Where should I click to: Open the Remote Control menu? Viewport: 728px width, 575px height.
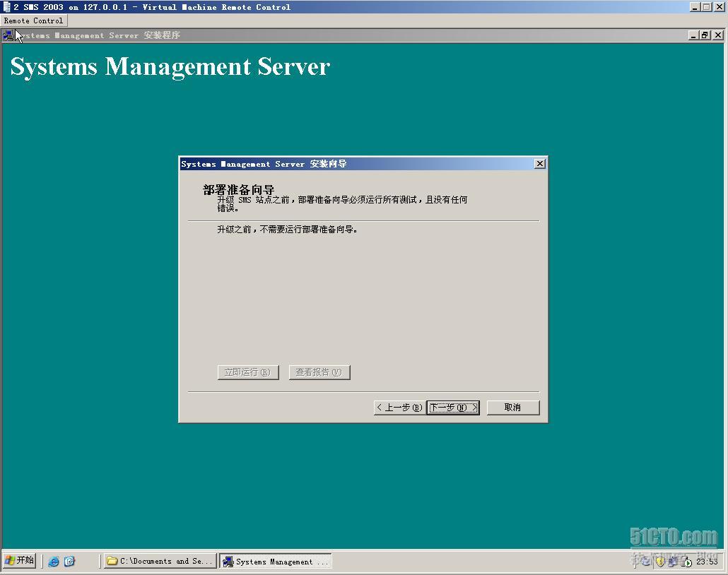(x=33, y=20)
